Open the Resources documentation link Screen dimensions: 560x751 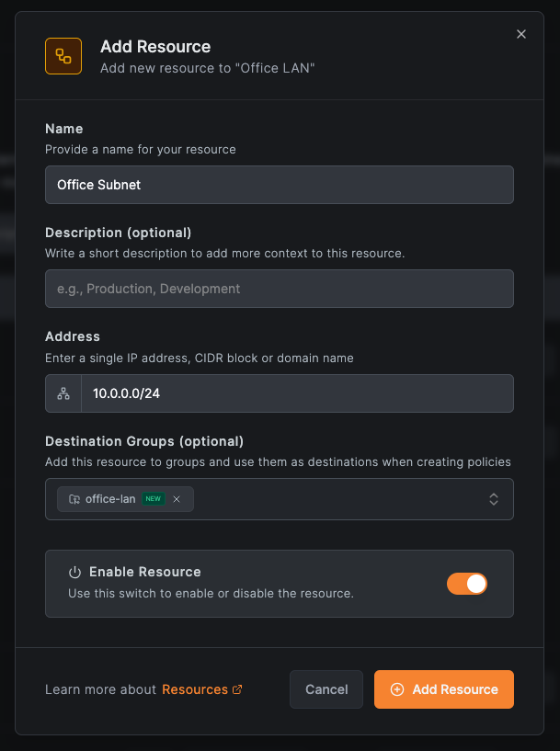[195, 689]
